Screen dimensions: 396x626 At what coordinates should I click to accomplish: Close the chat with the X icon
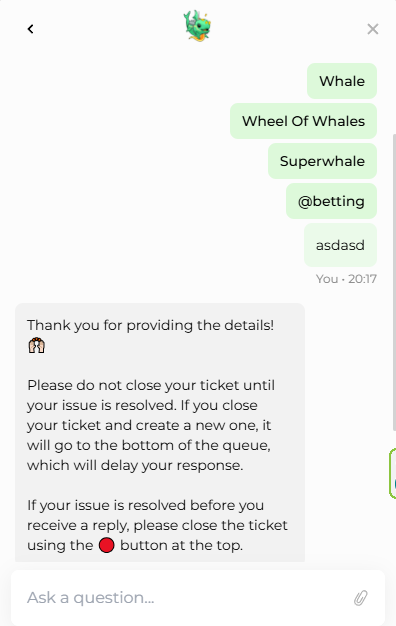click(372, 29)
